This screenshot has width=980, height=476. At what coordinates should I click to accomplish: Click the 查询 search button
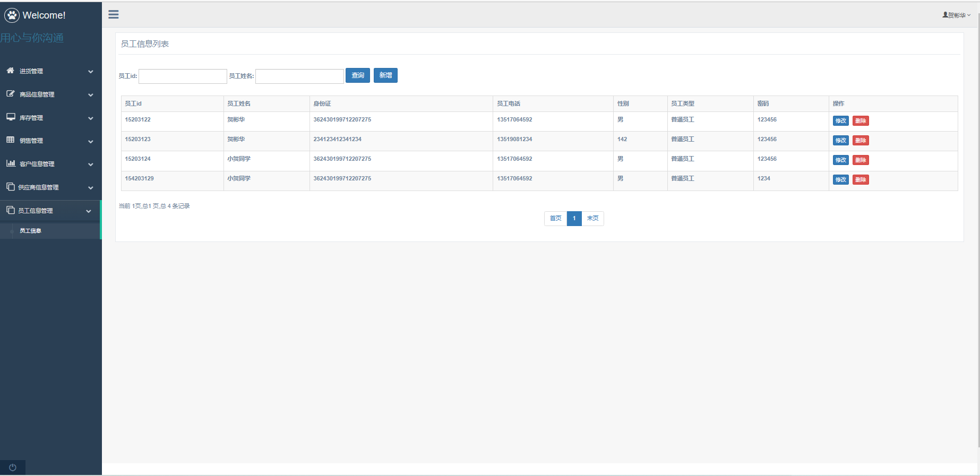(x=358, y=75)
